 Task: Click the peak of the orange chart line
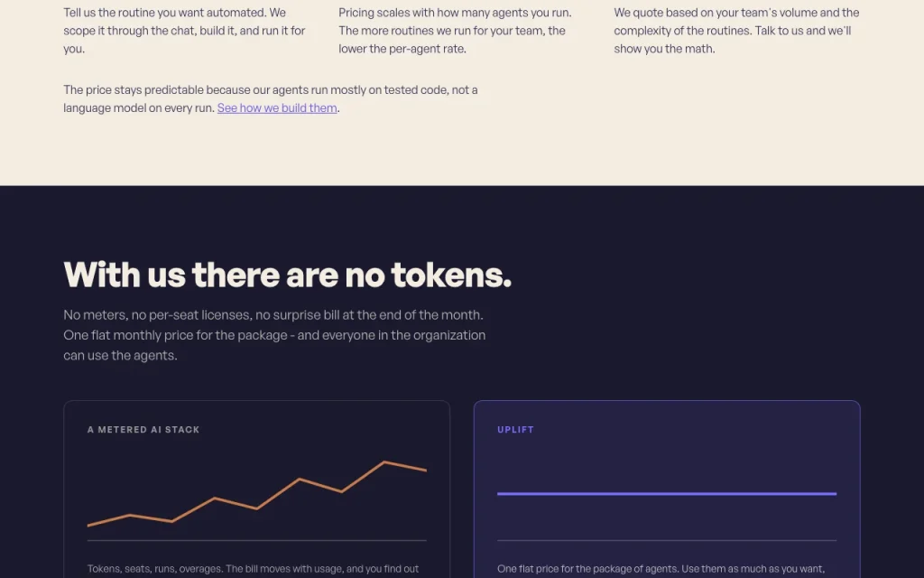coord(384,461)
